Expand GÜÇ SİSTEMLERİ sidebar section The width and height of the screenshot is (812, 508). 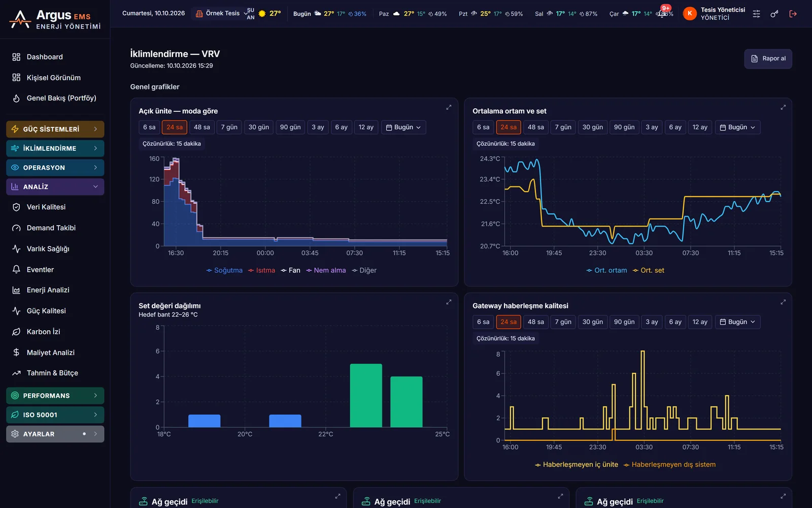[x=55, y=129]
